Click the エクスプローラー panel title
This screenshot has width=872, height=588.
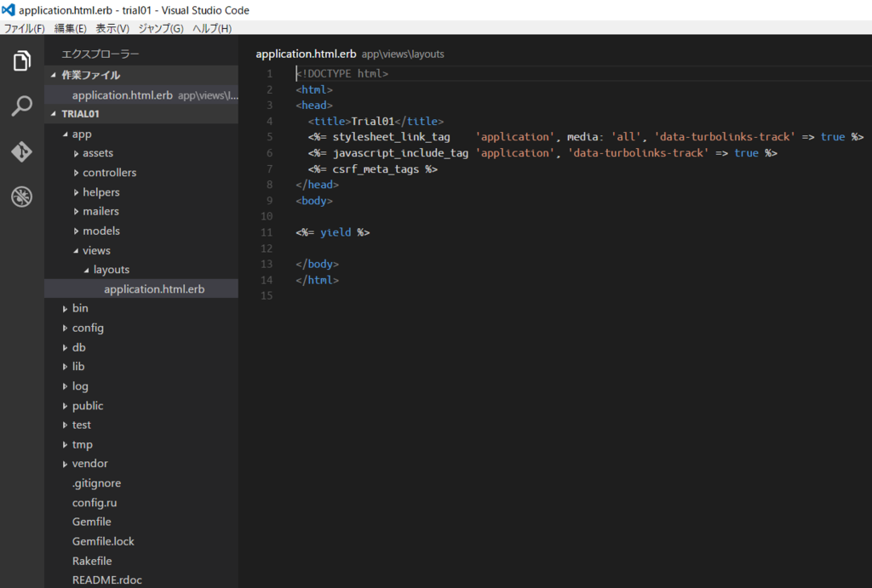point(100,54)
